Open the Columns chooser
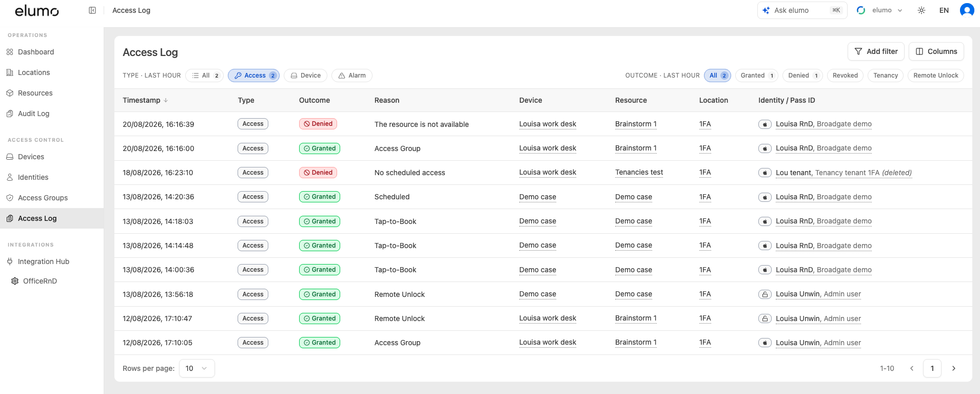 pos(936,51)
